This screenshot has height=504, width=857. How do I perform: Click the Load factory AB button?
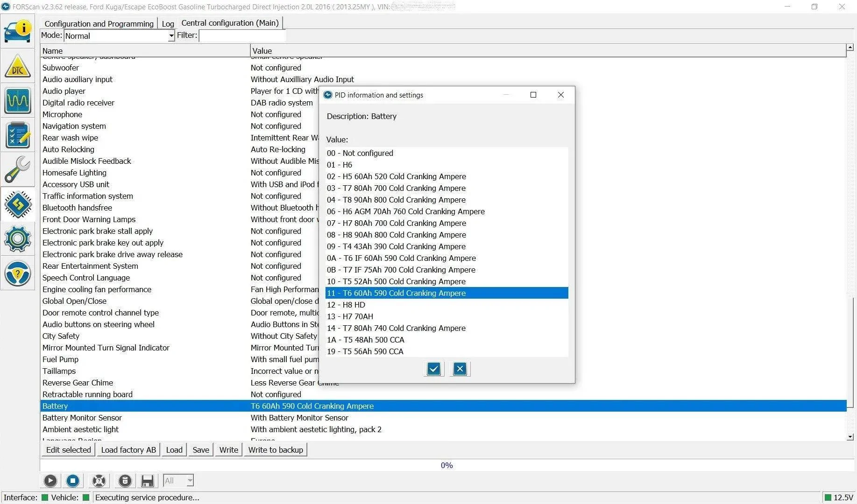click(x=128, y=450)
